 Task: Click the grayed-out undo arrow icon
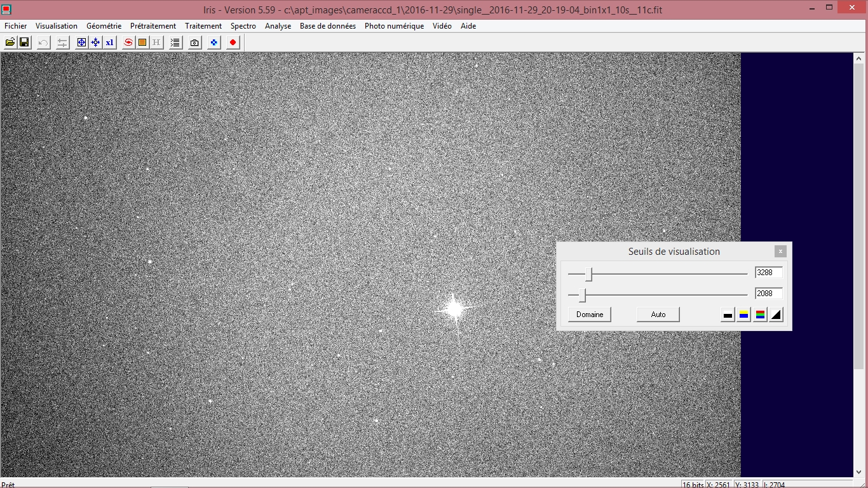(43, 43)
